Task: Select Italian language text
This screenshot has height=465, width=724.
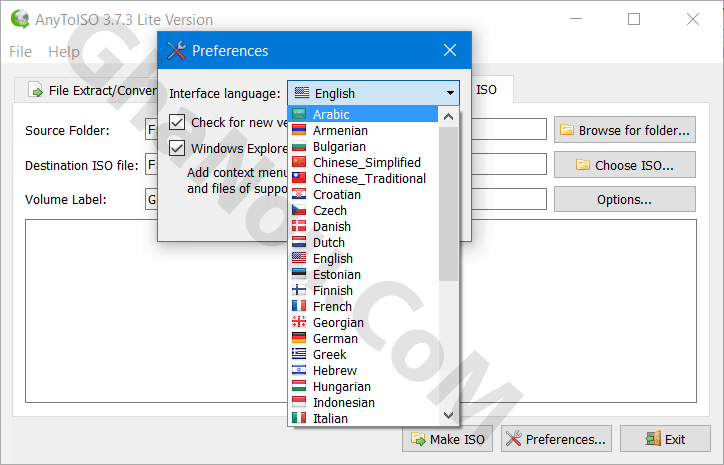Action: 330,418
